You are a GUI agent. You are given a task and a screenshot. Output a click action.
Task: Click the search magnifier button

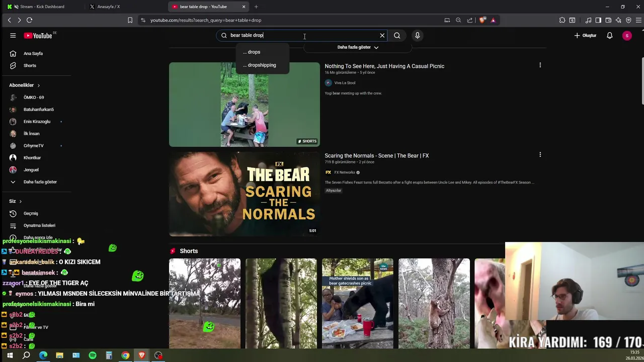pos(397,35)
